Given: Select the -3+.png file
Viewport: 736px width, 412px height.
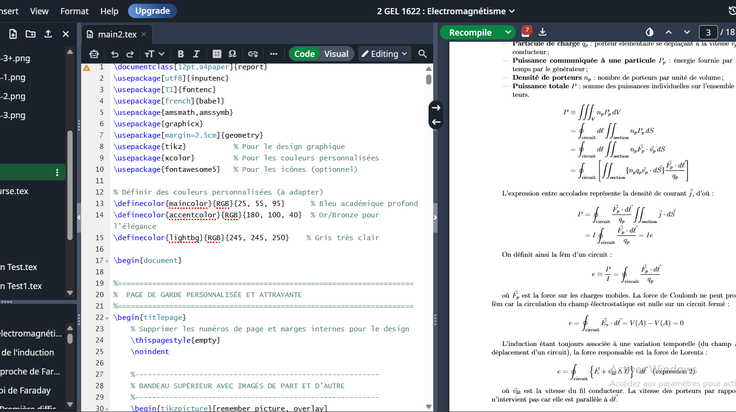Looking at the screenshot, I should (15, 58).
